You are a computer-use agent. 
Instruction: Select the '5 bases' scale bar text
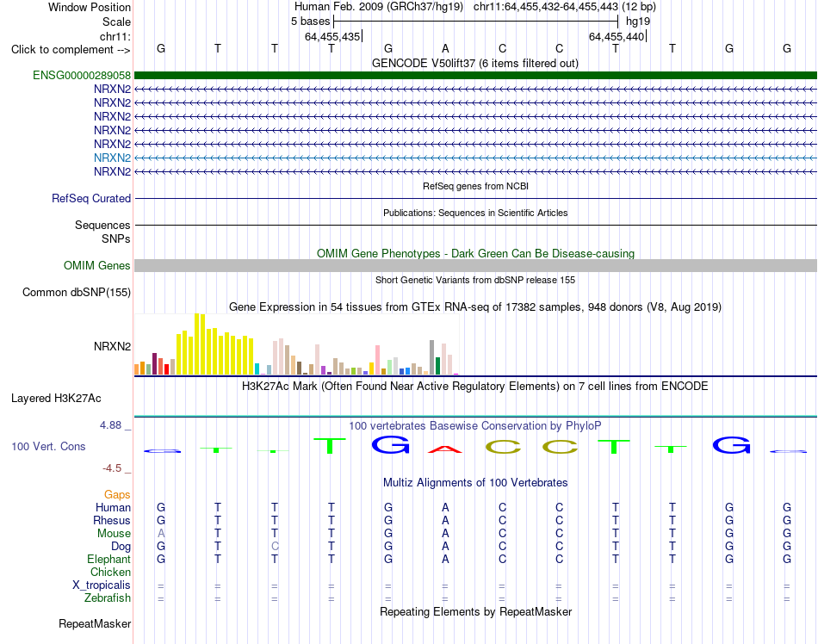(310, 22)
